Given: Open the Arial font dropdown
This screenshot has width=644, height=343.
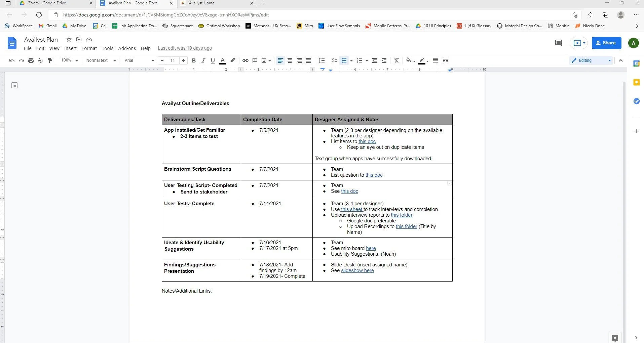Looking at the screenshot, I should tap(138, 60).
